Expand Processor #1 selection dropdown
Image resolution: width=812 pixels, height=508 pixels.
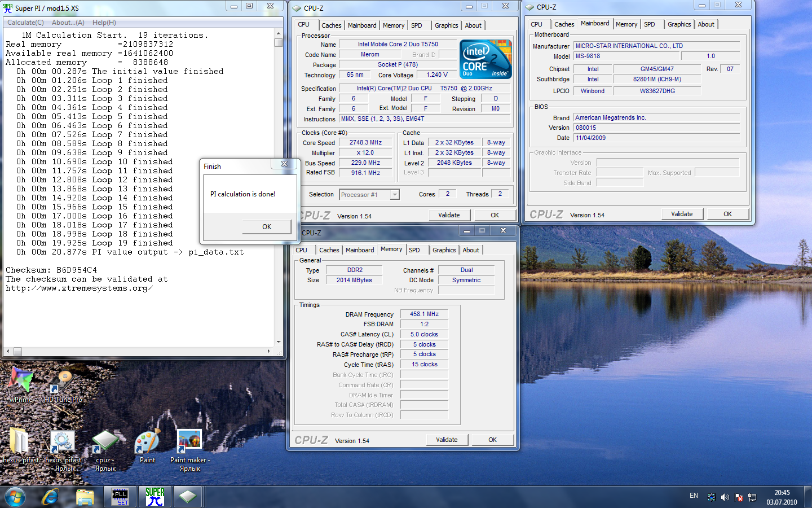click(395, 195)
